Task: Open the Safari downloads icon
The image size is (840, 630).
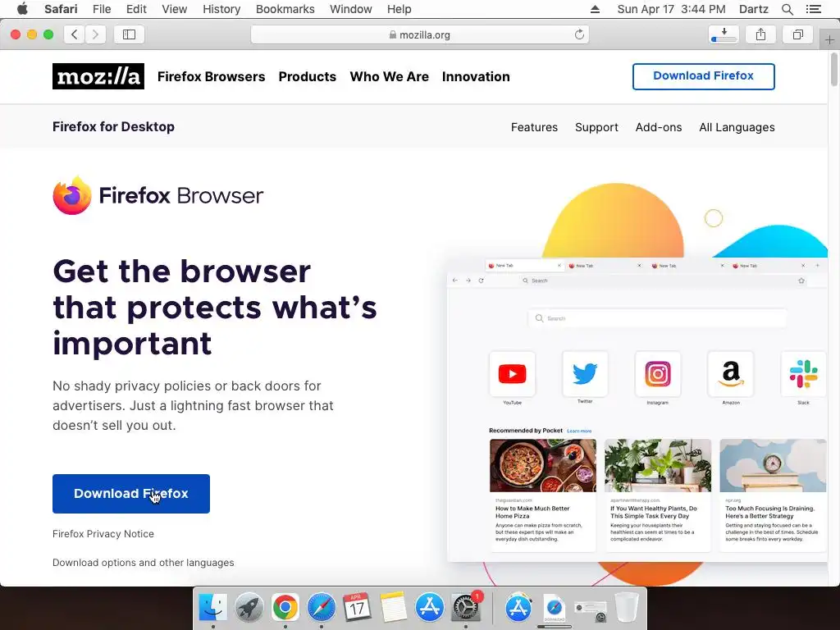Action: pyautogui.click(x=724, y=34)
